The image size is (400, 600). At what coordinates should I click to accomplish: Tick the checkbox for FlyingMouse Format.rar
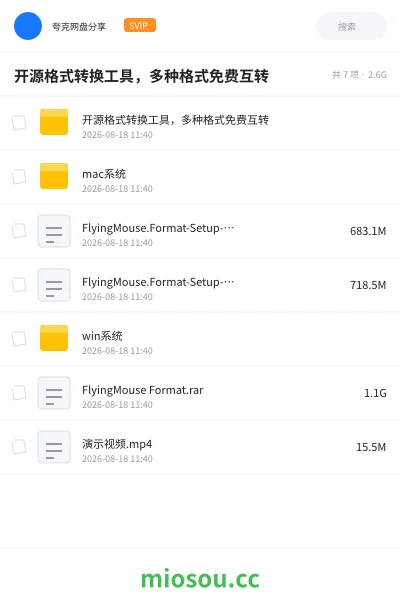[19, 393]
